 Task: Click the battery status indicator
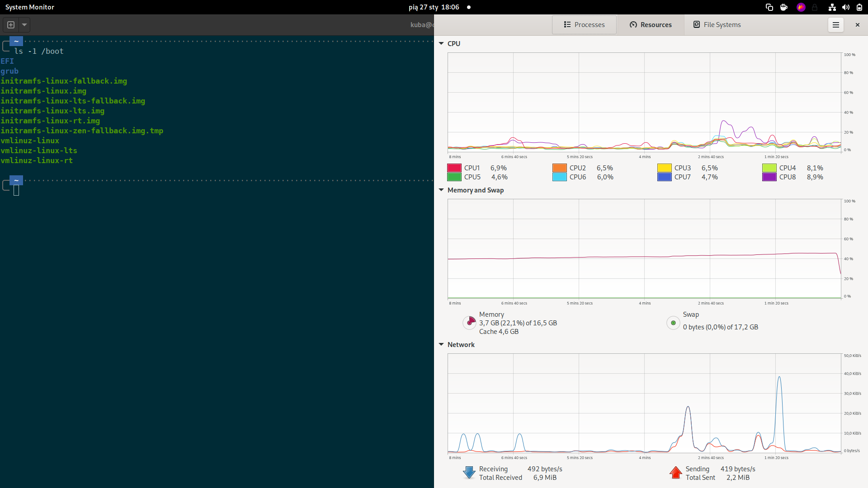click(x=859, y=7)
